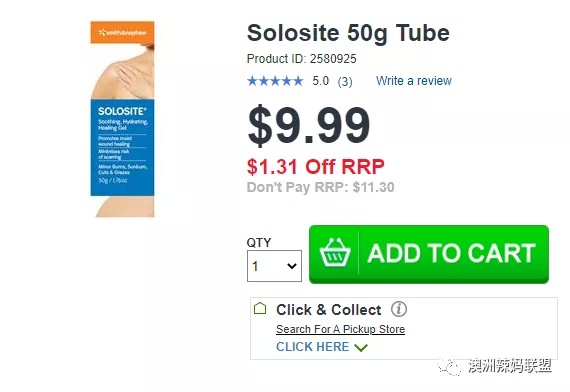This screenshot has width=570, height=392.
Task: Click the store house icon beside Click & Collect
Action: pos(260,308)
